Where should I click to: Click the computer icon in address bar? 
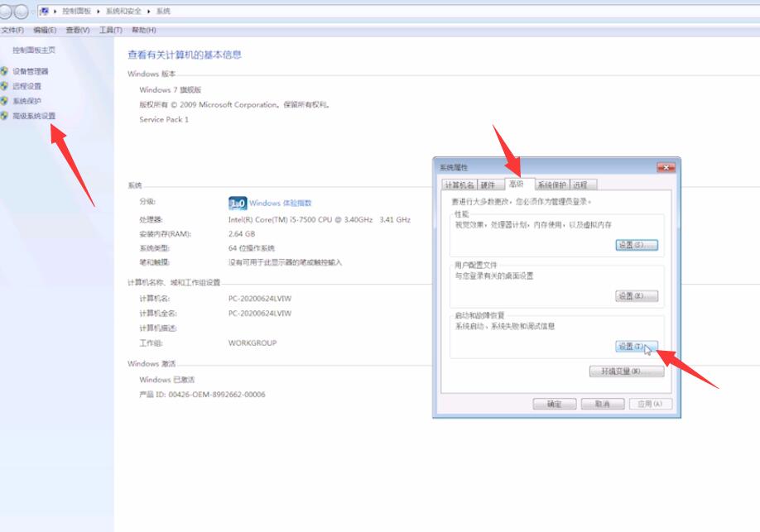coord(45,11)
